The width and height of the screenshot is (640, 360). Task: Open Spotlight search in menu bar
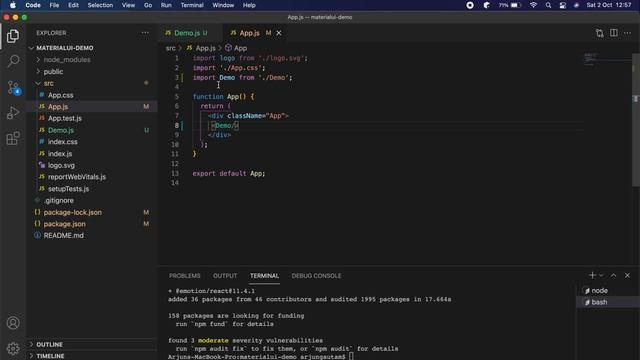point(548,5)
